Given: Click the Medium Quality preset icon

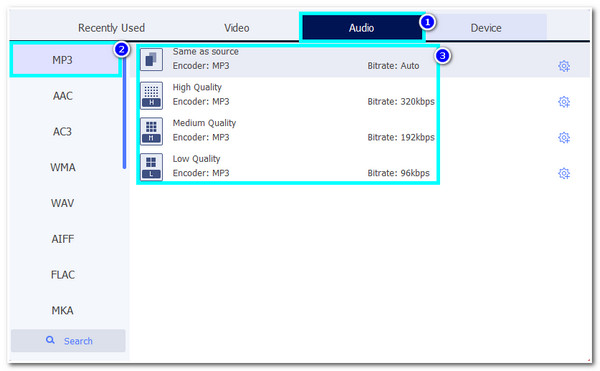Looking at the screenshot, I should (x=152, y=131).
